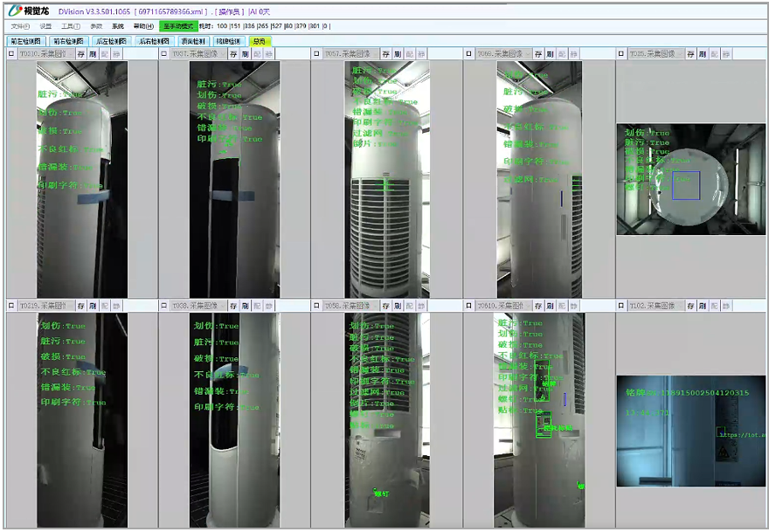The image size is (769, 532).
Task: Enable the checkbox on the T038 panel header
Action: click(x=163, y=306)
